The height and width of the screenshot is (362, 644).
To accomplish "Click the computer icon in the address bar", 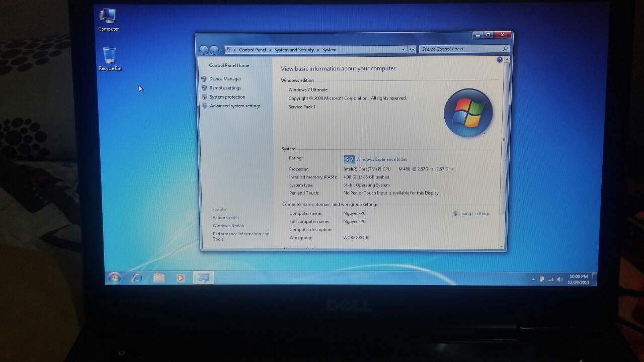I will 228,50.
